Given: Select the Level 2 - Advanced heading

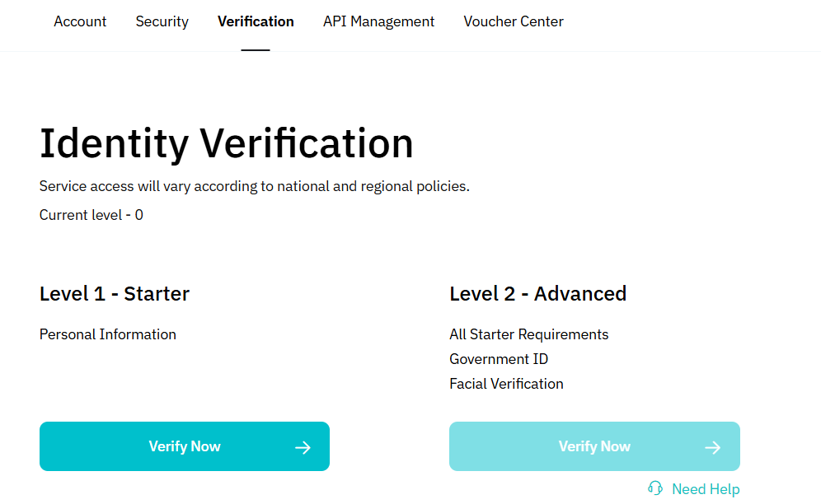Looking at the screenshot, I should (x=537, y=293).
